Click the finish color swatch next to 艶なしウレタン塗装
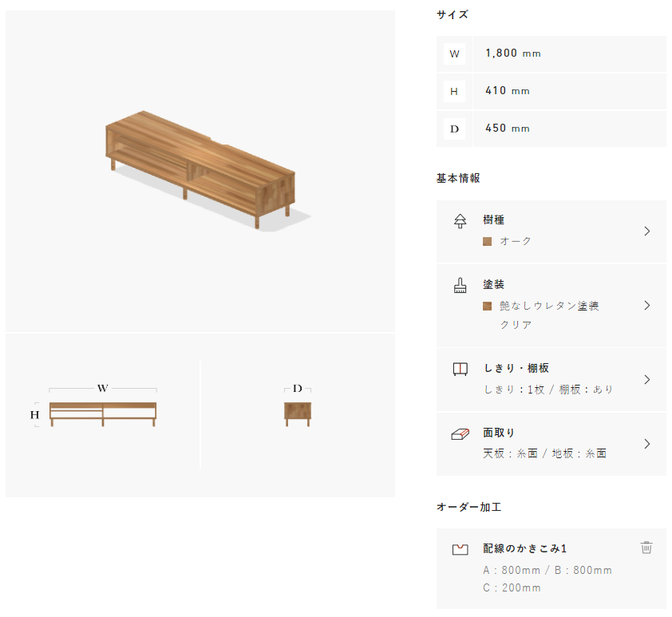672x617 pixels. click(487, 306)
